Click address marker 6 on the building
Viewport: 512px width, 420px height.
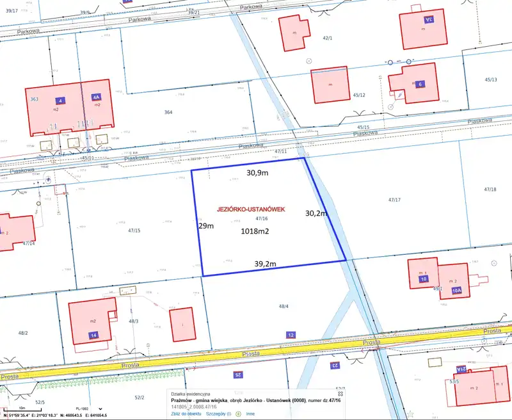click(x=420, y=84)
